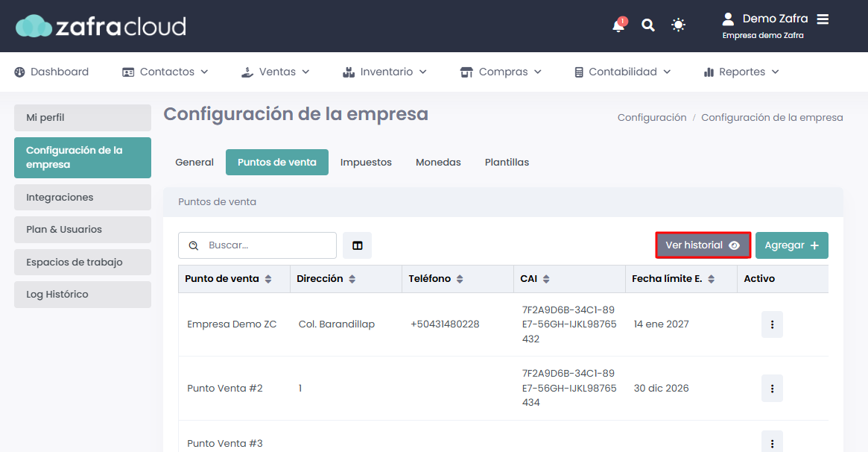Select Configuración de la empresa sidebar item
This screenshot has width=868, height=452.
tap(83, 157)
